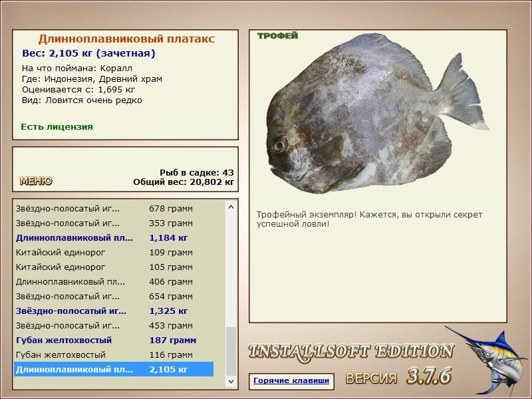Click the Вес: 2,105 кг (зачетная) line
Screen dimensions: 532x399
pyautogui.click(x=88, y=53)
